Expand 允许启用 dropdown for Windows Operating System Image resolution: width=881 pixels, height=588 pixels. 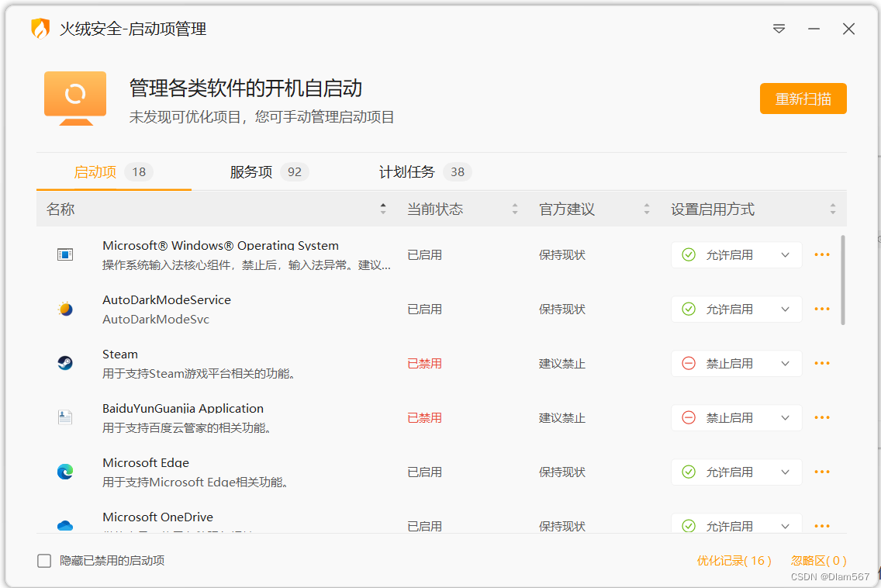tap(737, 254)
